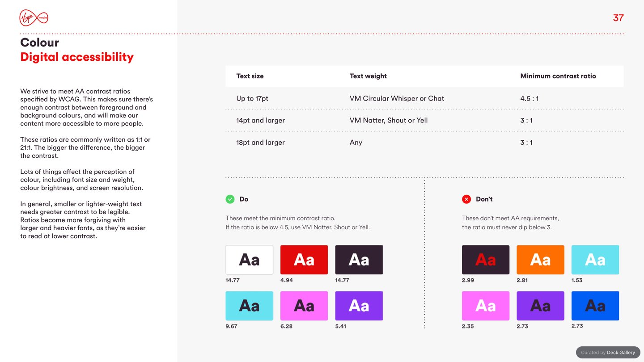The height and width of the screenshot is (362, 644).
Task: Click the Virgin Media logo
Action: [x=34, y=18]
